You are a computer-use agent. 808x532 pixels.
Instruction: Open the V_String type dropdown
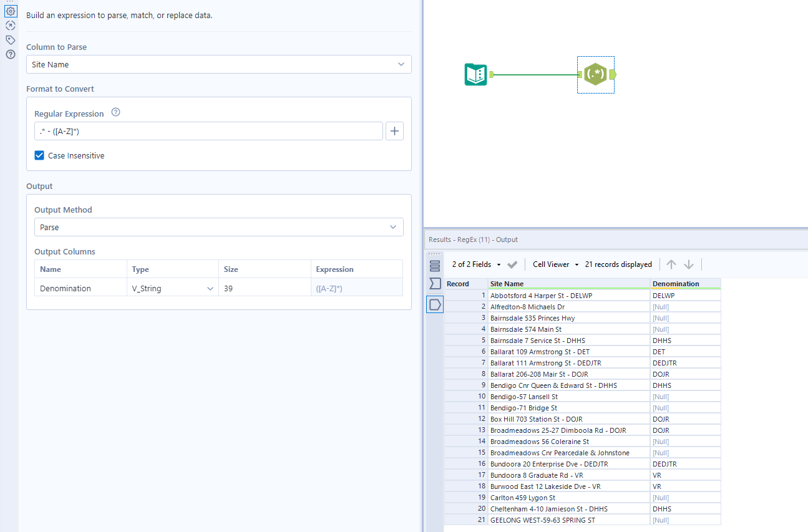[212, 288]
